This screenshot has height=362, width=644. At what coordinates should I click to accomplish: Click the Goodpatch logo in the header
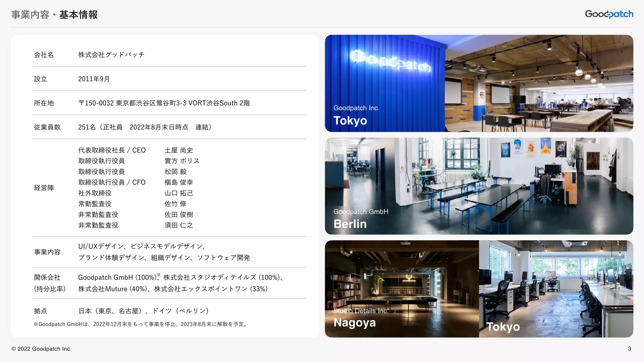(609, 14)
